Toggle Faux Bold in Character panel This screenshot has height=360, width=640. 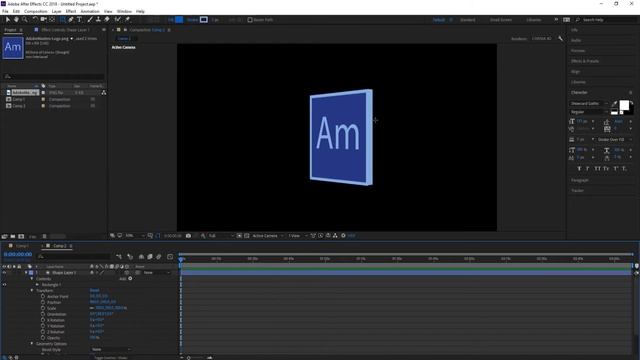(579, 169)
